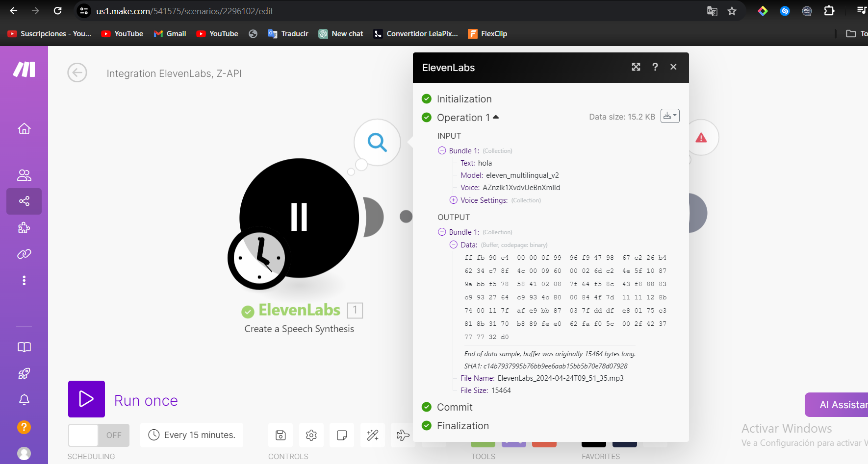
Task: Click the magnifier execution-info bubble
Action: tap(377, 143)
